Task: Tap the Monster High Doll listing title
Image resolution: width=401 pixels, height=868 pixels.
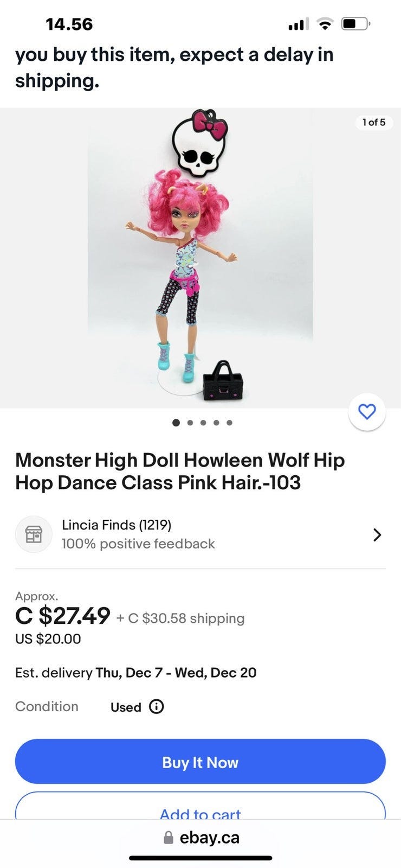Action: click(180, 471)
